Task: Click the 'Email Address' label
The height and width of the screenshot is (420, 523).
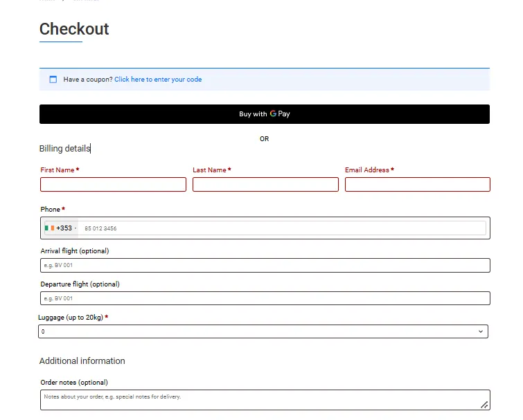Action: click(x=367, y=170)
